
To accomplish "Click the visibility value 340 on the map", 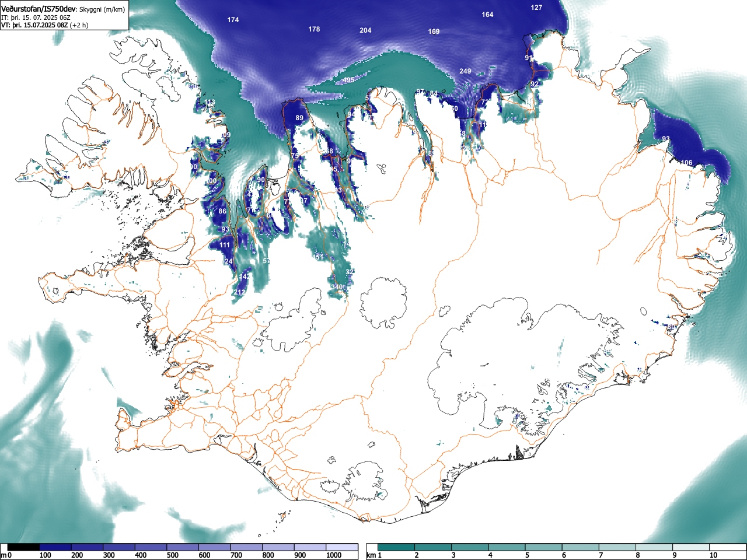I will tap(337, 287).
